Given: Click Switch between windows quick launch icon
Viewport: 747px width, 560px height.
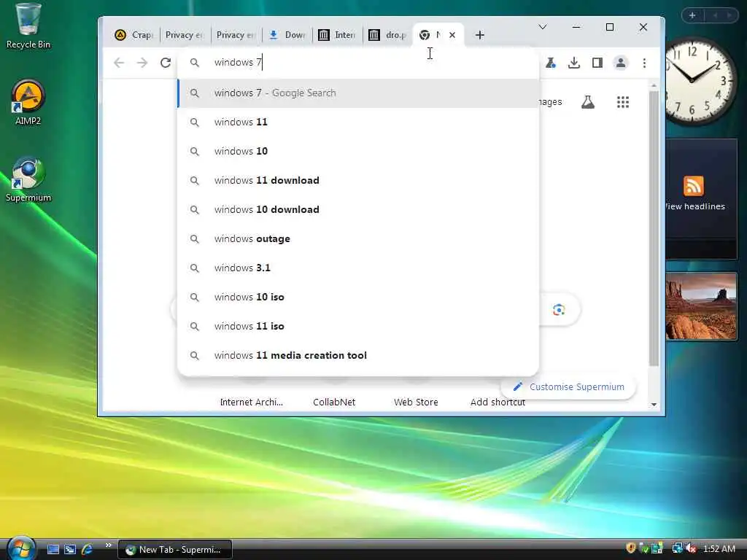Looking at the screenshot, I should [x=70, y=550].
